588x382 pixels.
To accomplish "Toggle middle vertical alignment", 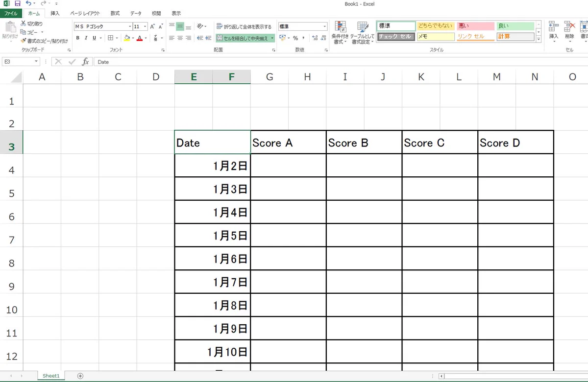I will point(180,26).
